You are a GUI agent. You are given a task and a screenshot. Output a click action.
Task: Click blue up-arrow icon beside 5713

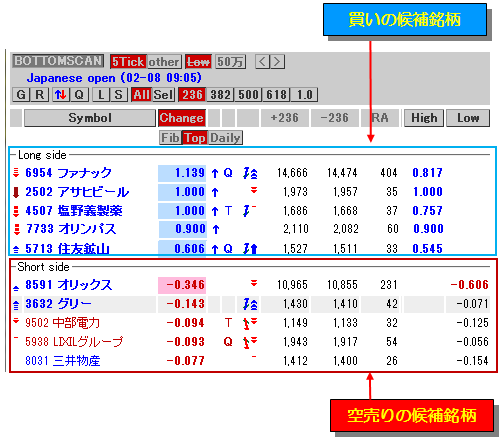[x=16, y=249]
